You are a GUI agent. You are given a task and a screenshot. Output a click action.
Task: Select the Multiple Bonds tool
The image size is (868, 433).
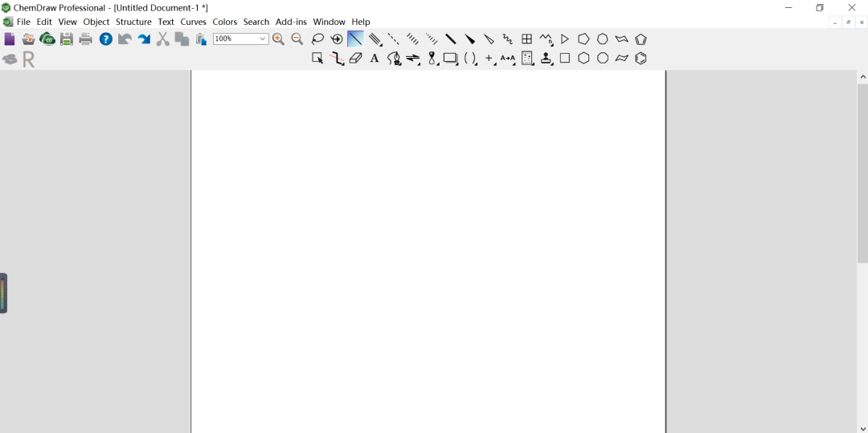tap(375, 39)
